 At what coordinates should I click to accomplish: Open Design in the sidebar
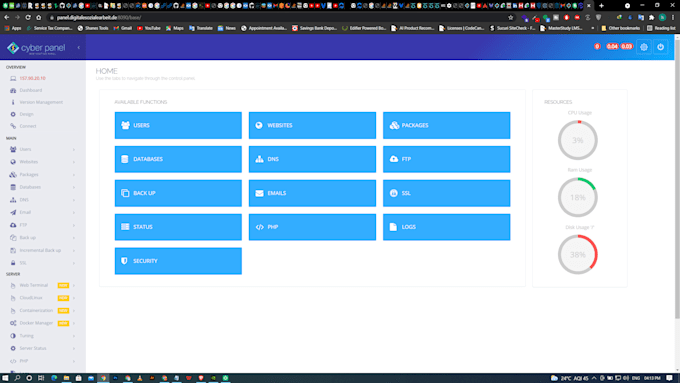click(26, 114)
